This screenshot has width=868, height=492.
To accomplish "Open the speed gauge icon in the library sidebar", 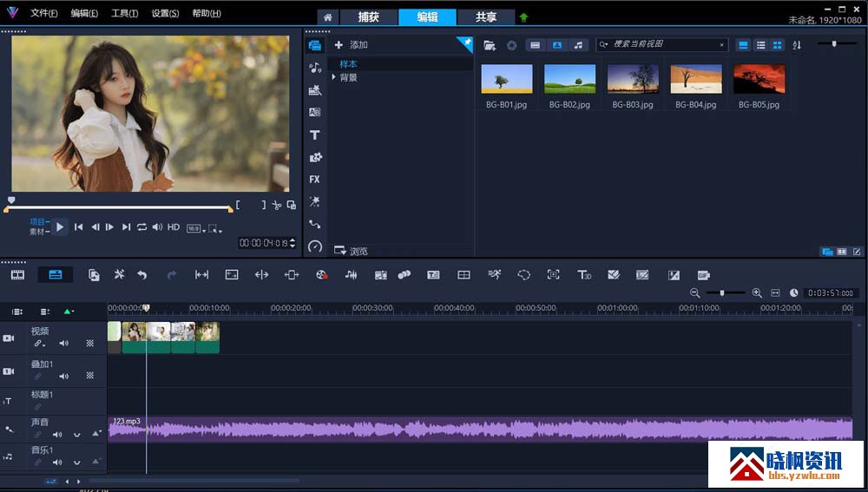I will 315,246.
